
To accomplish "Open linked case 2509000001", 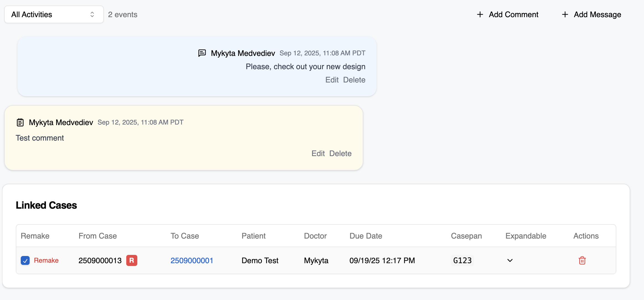I will click(x=192, y=260).
